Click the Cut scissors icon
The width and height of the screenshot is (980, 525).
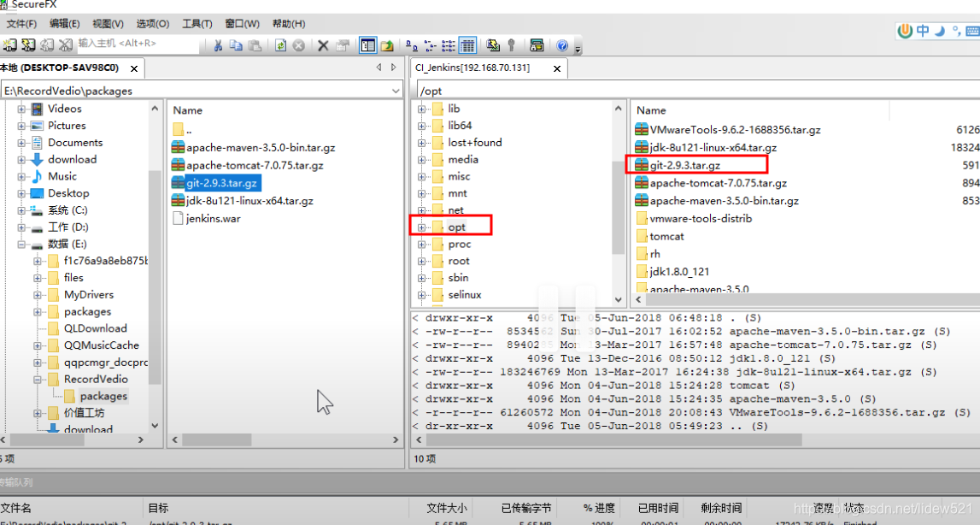tap(218, 45)
